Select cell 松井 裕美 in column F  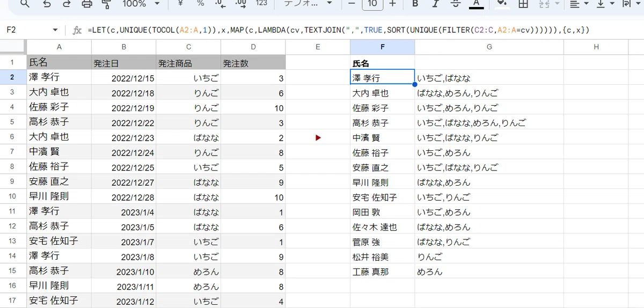[x=382, y=256]
